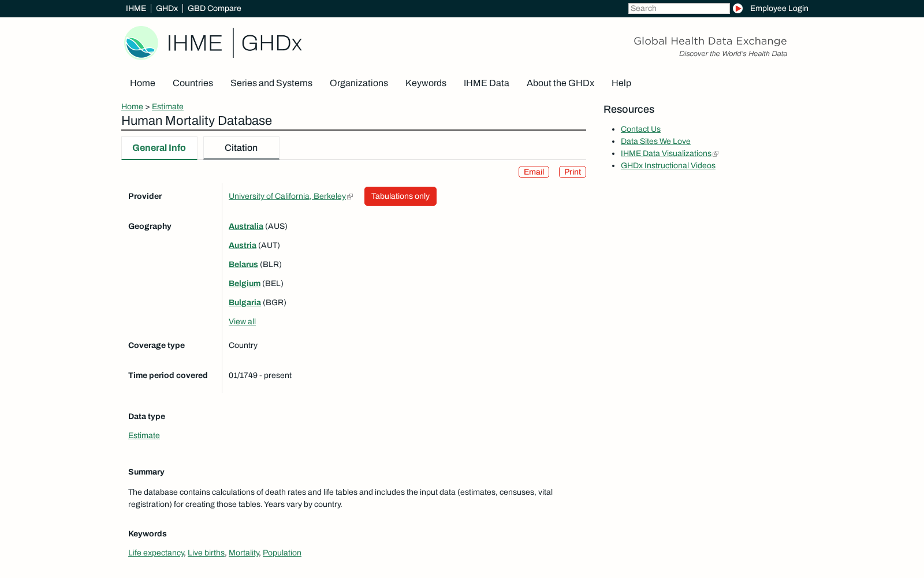This screenshot has height=578, width=924.
Task: Open the Help menu item
Action: pos(621,83)
